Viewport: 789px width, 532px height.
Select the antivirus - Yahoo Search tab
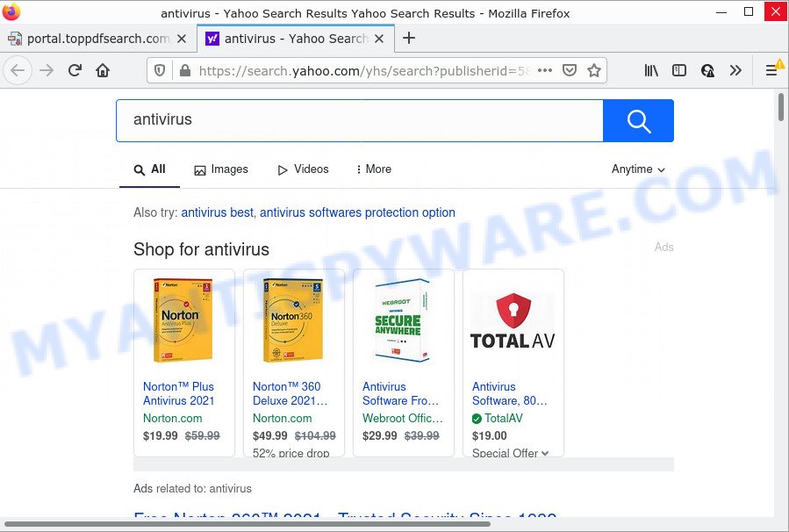(296, 39)
